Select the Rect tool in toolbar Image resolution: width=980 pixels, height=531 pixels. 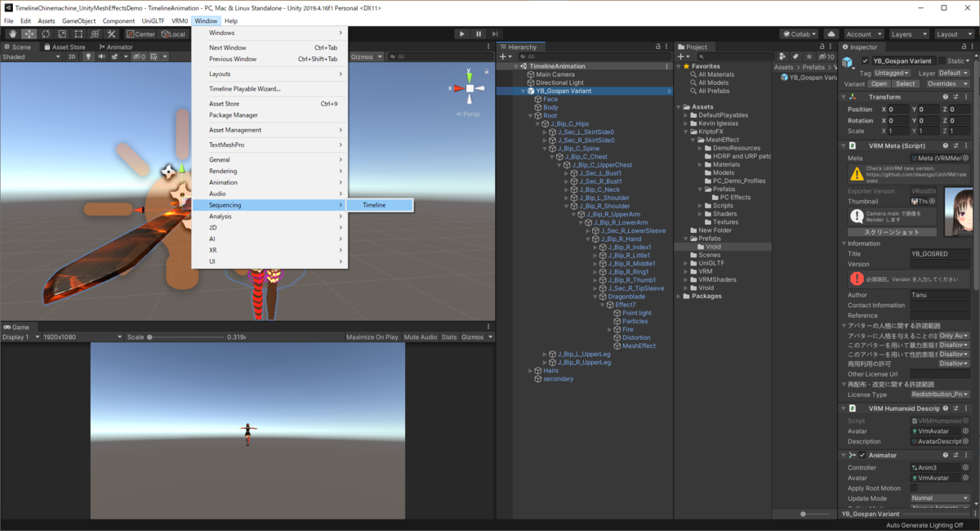coord(78,34)
